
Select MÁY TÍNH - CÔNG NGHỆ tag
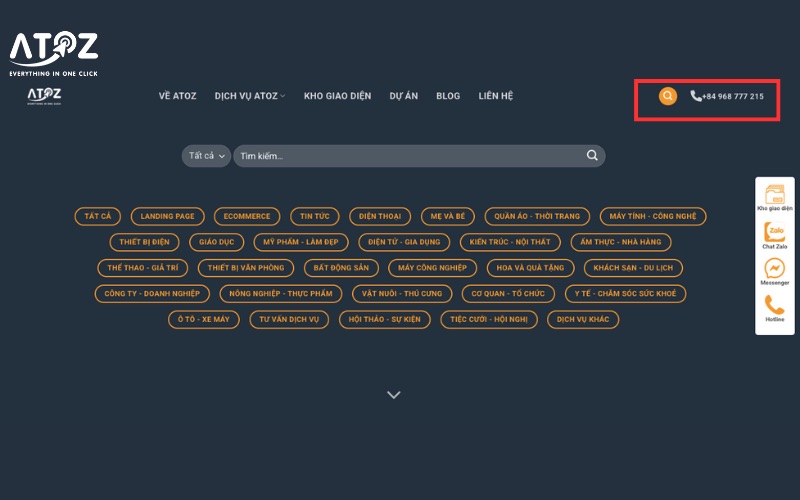pos(653,216)
